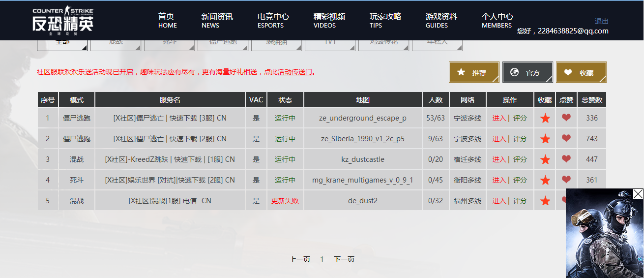Click the 状态 column header
This screenshot has height=278, width=644.
tap(285, 99)
